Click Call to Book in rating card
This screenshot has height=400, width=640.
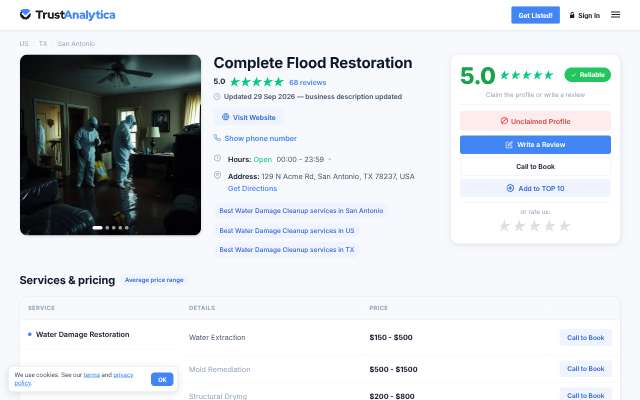[535, 167]
